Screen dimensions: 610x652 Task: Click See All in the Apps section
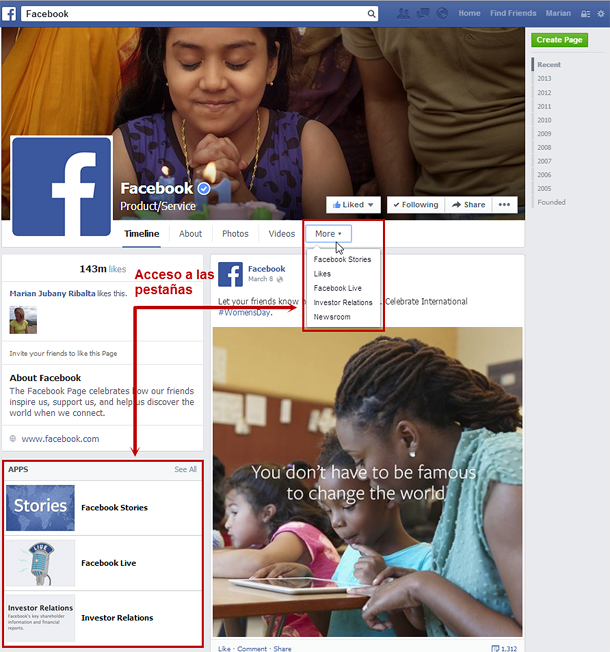tap(185, 469)
